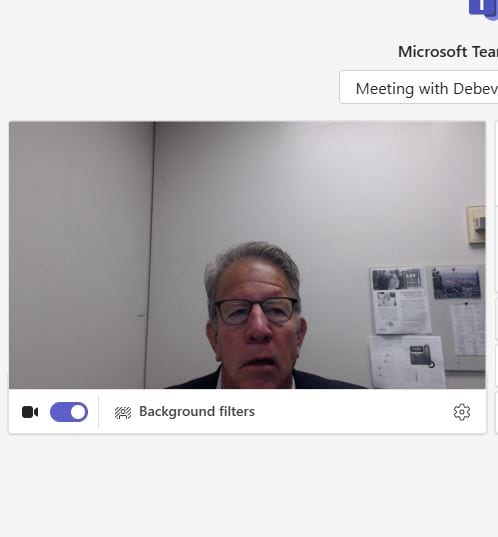Click the 'Background filters' label
This screenshot has width=498, height=537.
(x=197, y=412)
